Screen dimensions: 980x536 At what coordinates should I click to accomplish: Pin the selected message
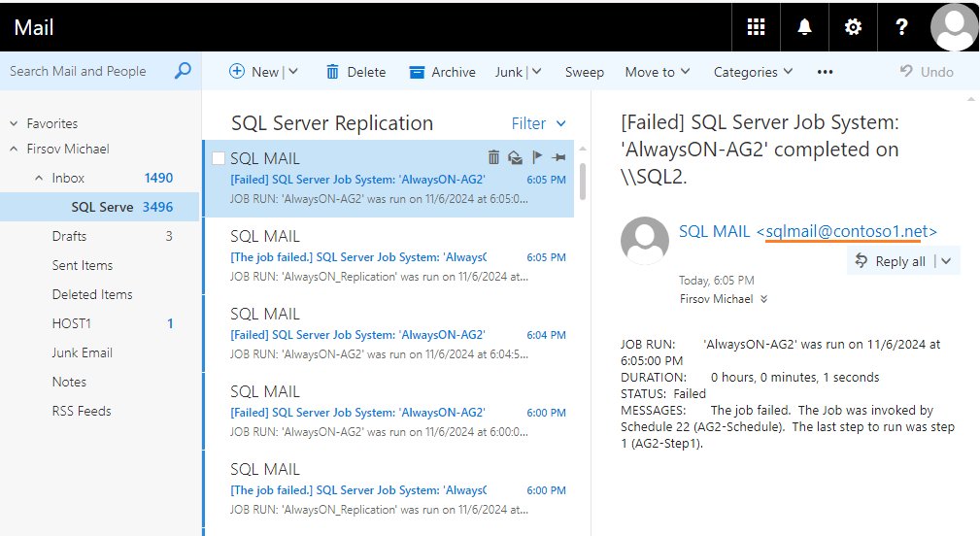pos(558,157)
